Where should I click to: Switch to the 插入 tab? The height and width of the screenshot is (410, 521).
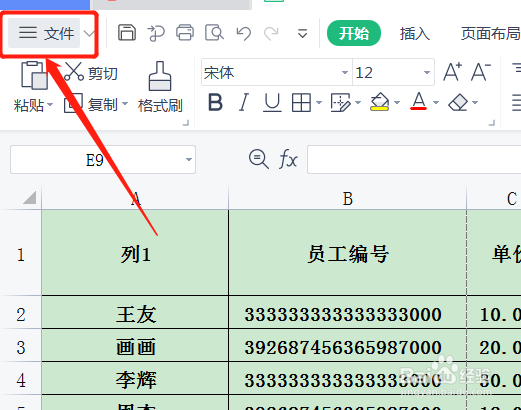[x=415, y=34]
